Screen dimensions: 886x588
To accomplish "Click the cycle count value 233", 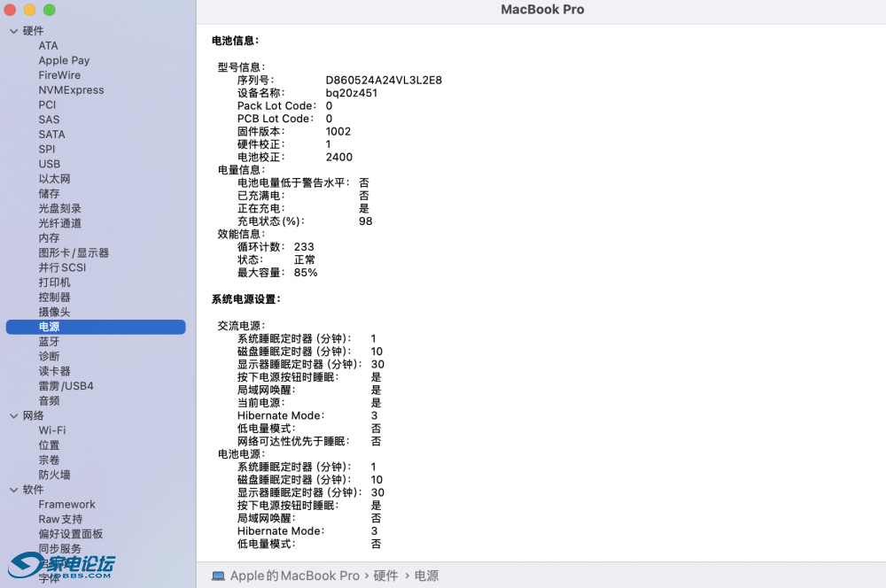I will (x=304, y=247).
